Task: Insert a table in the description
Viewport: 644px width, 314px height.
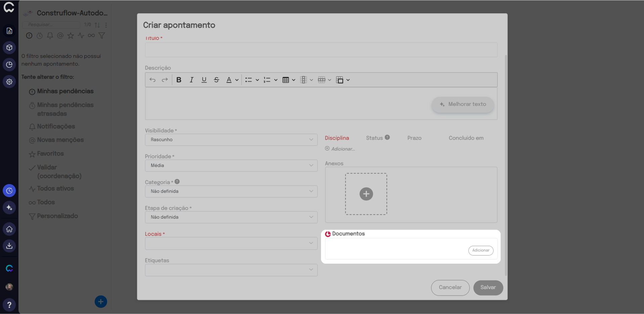Action: pos(286,80)
